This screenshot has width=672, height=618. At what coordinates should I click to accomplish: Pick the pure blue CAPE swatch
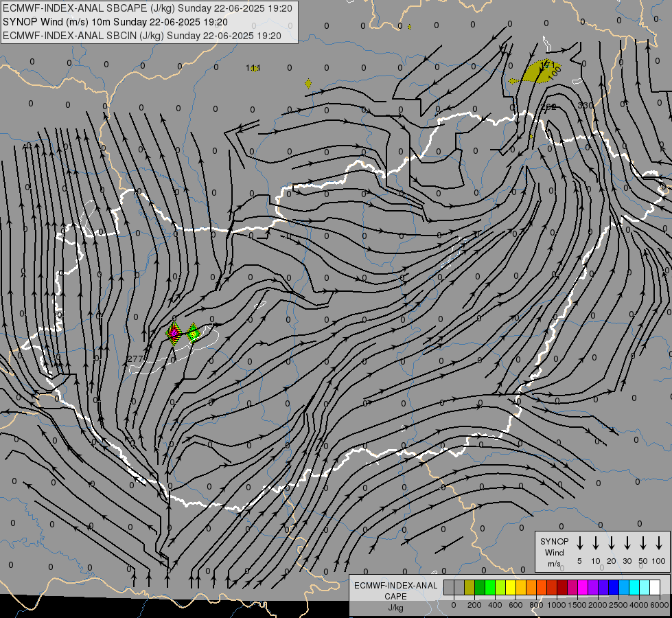point(614,587)
